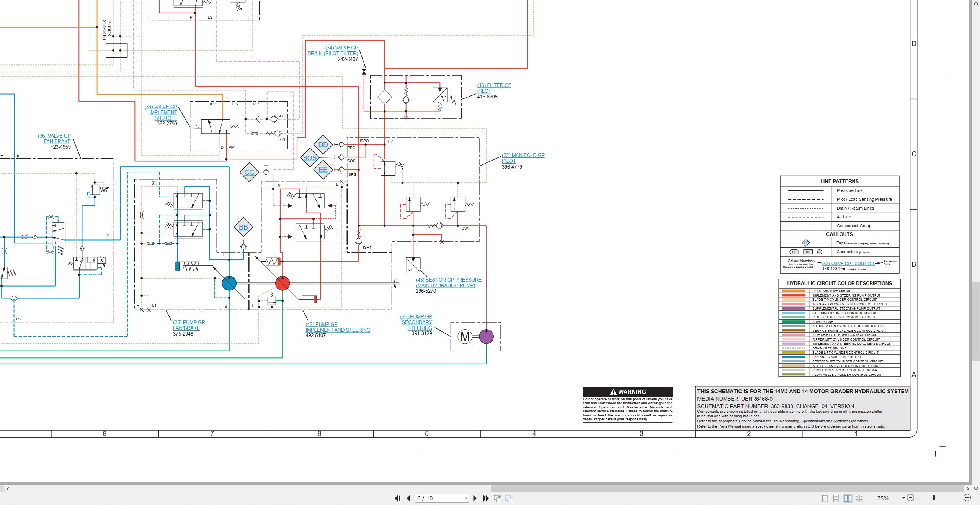The width and height of the screenshot is (980, 505).
Task: Enable continuous facing pages layout
Action: click(x=859, y=498)
